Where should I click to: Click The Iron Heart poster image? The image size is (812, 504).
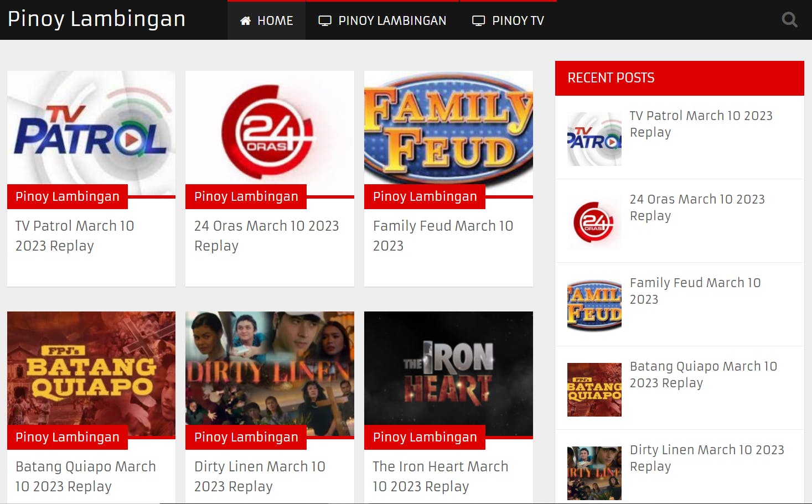448,374
